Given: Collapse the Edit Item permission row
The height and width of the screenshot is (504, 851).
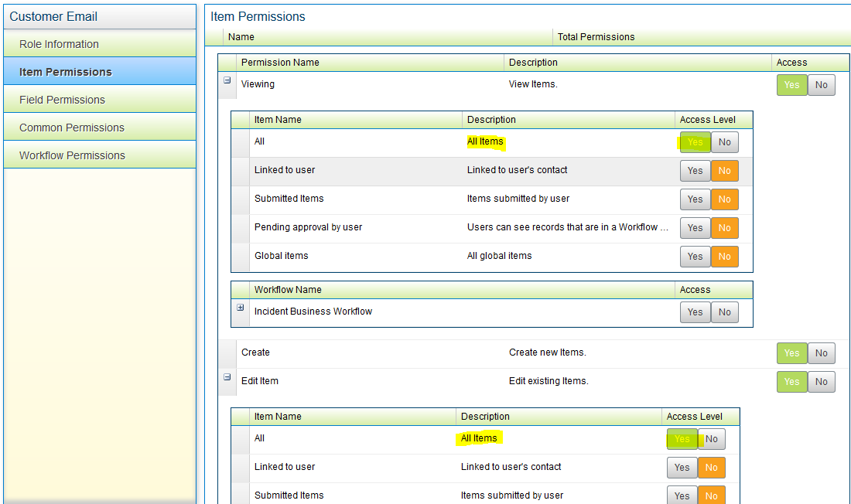Looking at the screenshot, I should click(227, 377).
